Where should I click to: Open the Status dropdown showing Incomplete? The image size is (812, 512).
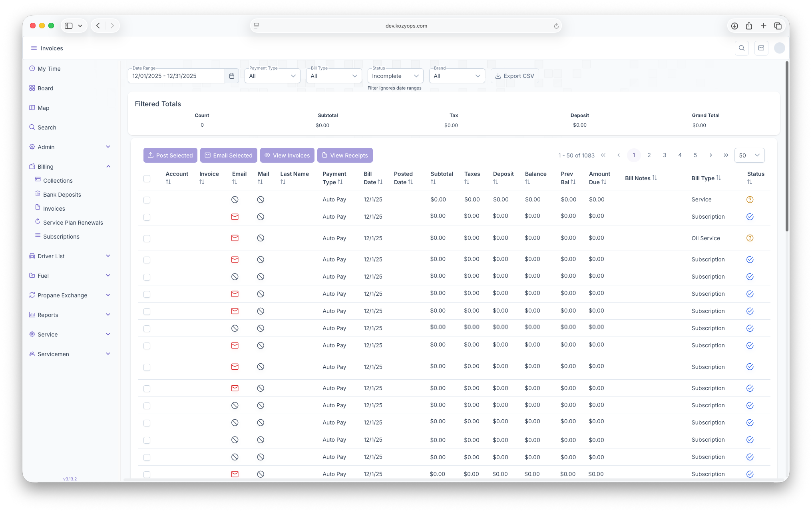tap(395, 76)
